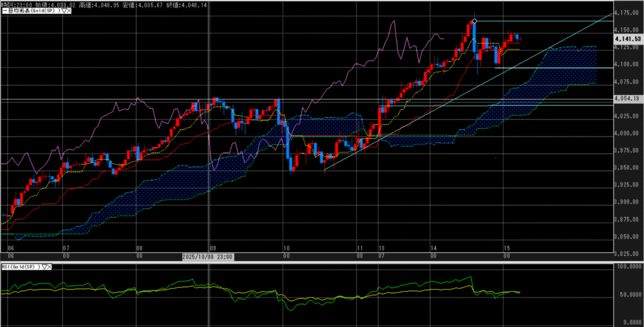Click the current price label 4,141.53

pyautogui.click(x=626, y=39)
